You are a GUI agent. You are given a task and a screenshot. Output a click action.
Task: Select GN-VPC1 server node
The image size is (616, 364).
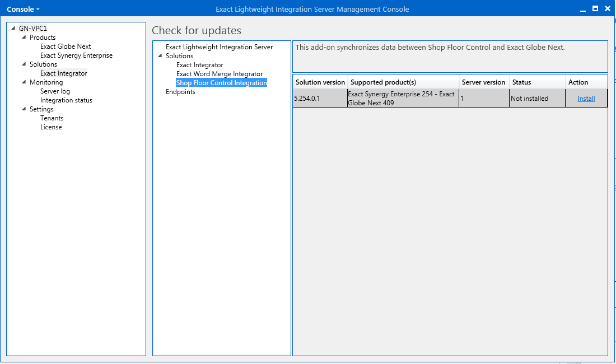click(x=33, y=28)
